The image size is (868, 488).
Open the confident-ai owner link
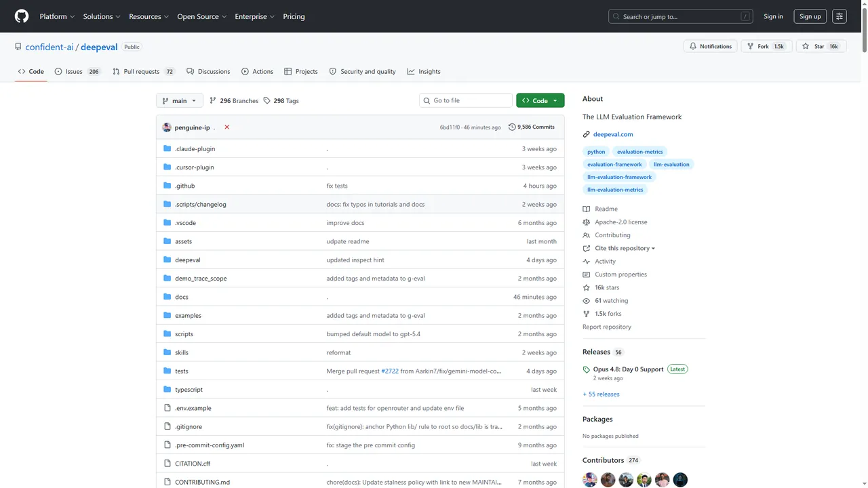50,47
